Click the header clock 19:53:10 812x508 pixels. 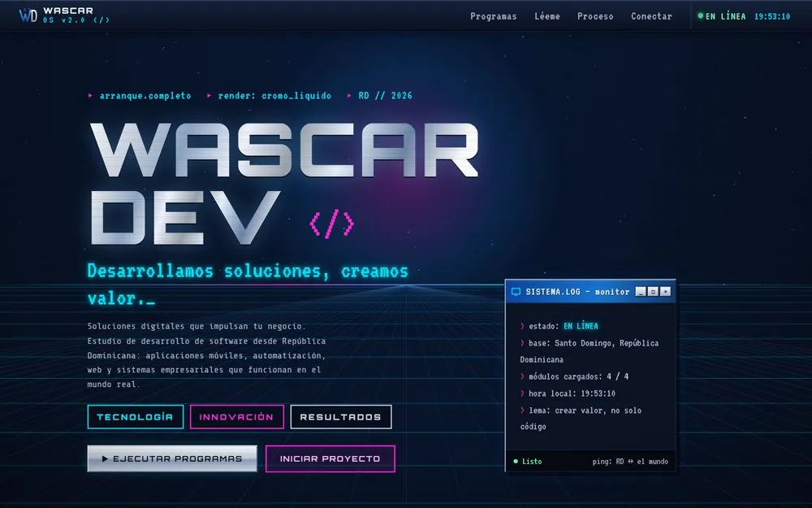771,16
